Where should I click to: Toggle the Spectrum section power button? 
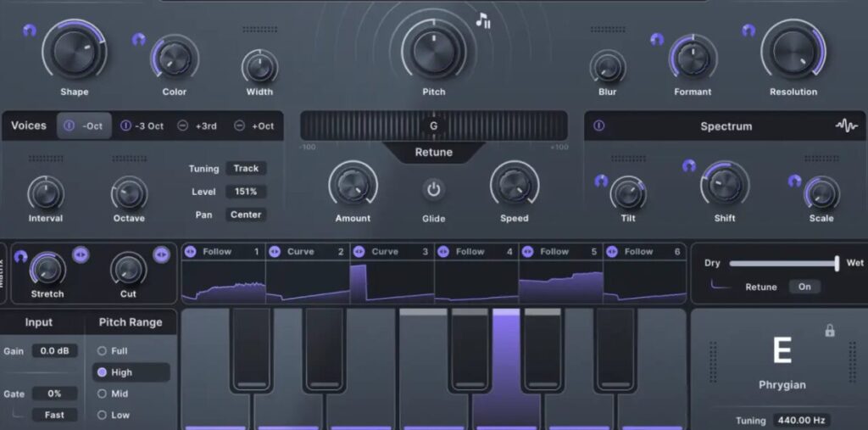[x=599, y=126]
